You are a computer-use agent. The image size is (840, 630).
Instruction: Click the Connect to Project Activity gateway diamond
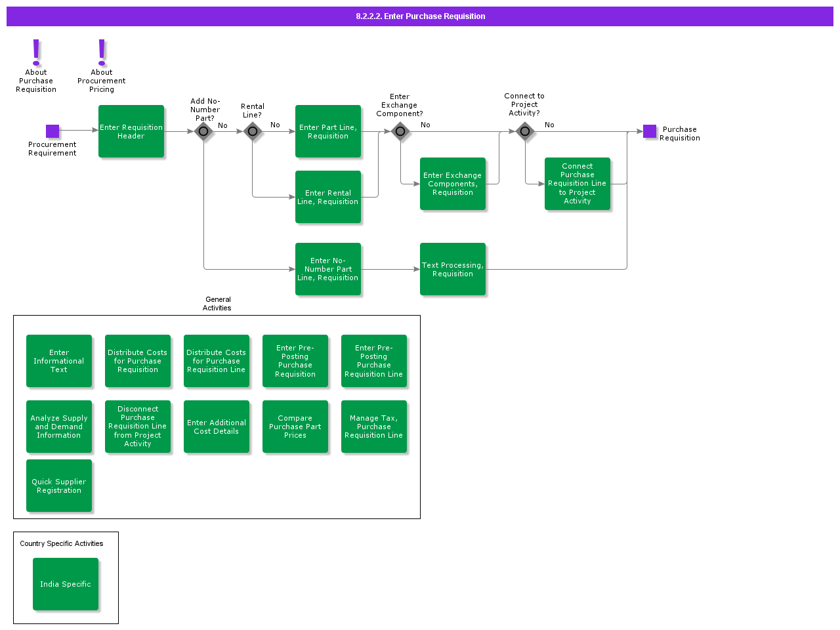coord(525,131)
